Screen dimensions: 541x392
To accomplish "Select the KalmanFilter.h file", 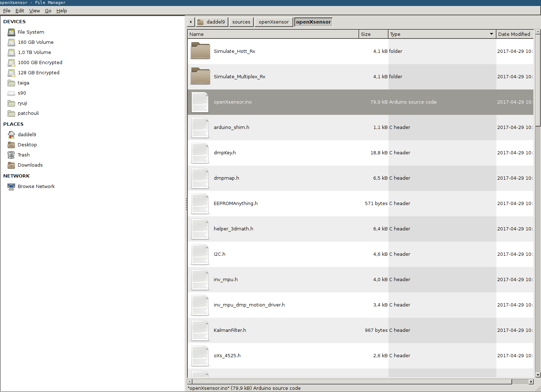I will pyautogui.click(x=230, y=330).
